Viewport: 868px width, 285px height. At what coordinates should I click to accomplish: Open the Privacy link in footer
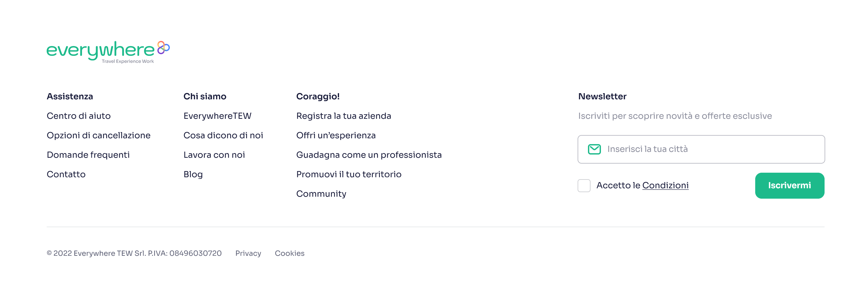pyautogui.click(x=248, y=253)
